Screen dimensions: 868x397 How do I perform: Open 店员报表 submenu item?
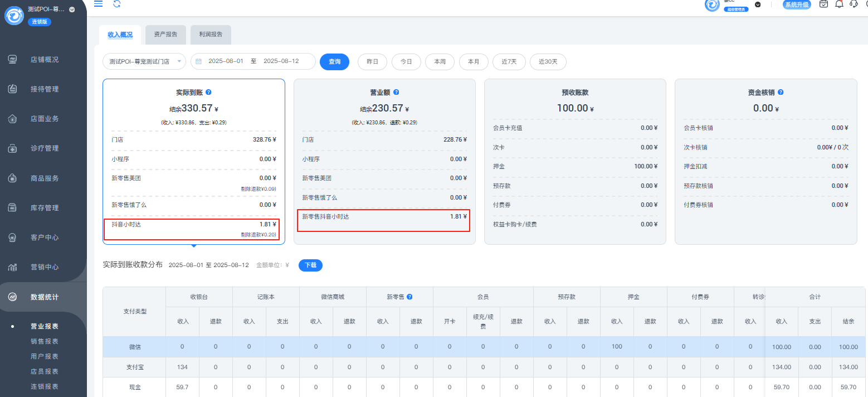(45, 371)
